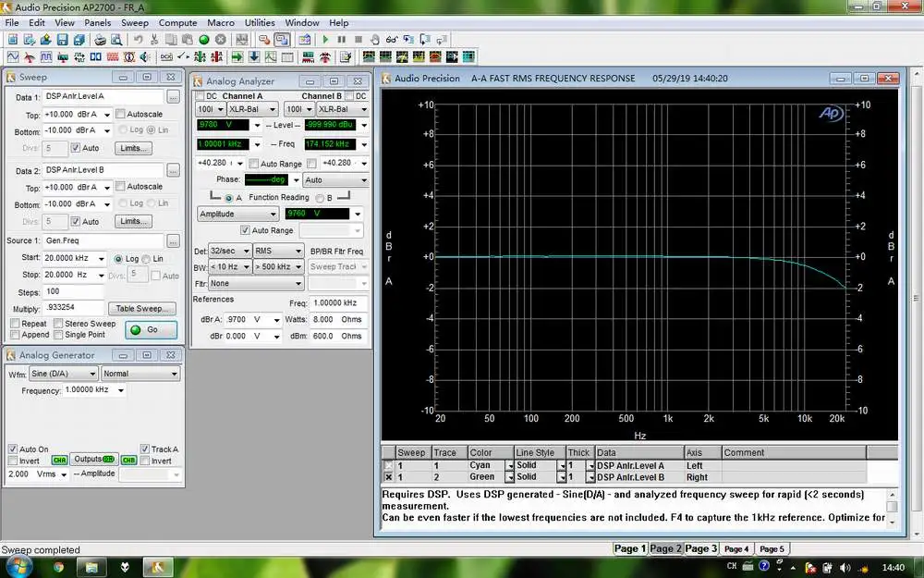Enable Stereo Sweep checkbox
Viewport: 924px width, 578px height.
coord(58,323)
